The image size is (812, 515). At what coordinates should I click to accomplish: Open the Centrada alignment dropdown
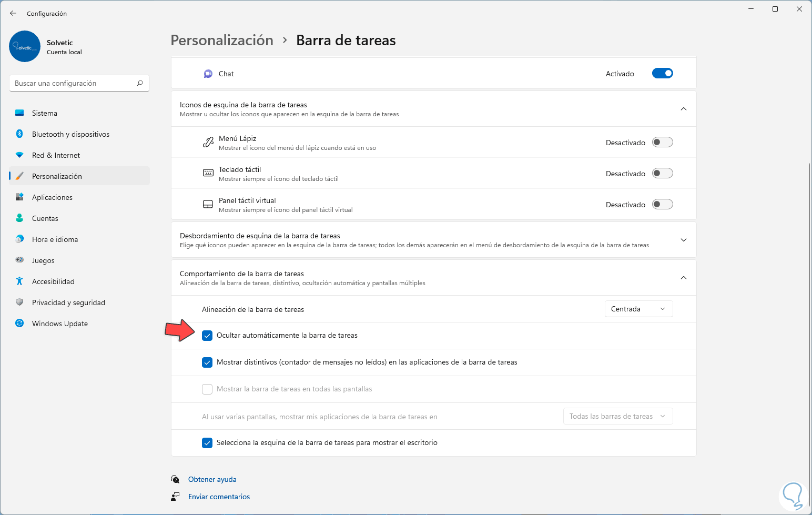pos(638,309)
